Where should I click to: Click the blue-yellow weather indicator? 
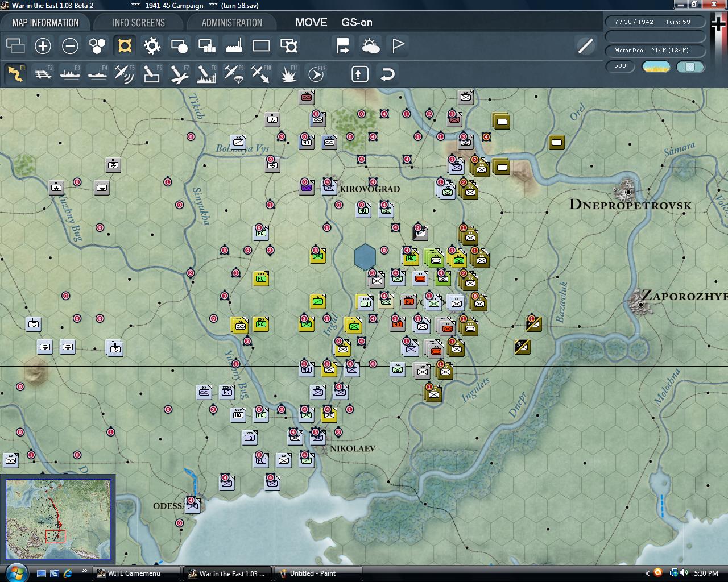pos(656,66)
